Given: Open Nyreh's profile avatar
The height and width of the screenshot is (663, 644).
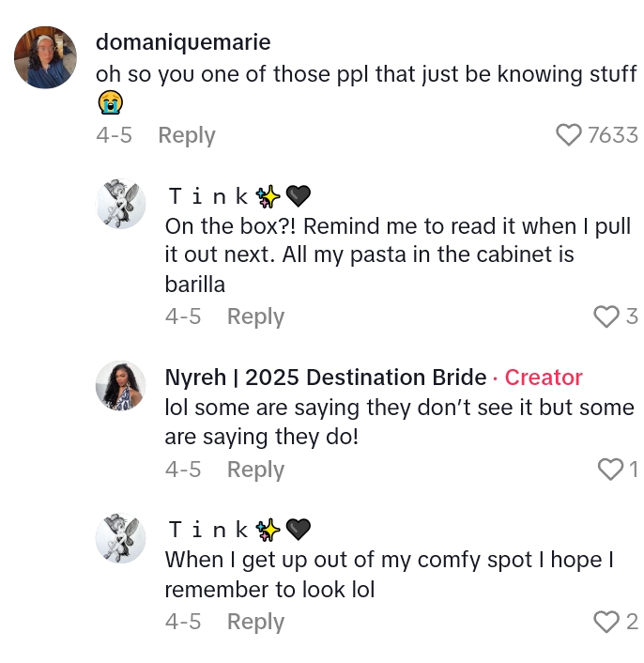Looking at the screenshot, I should point(121,385).
